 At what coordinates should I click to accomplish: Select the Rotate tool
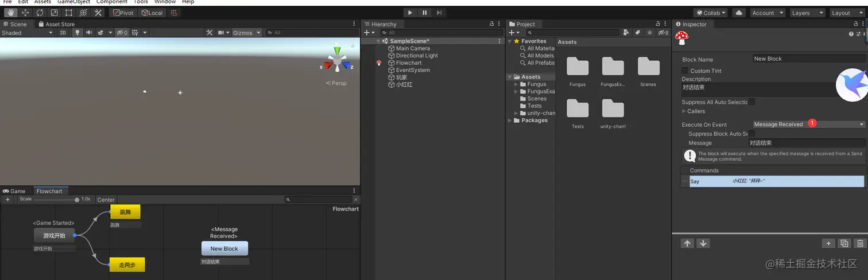coord(40,13)
